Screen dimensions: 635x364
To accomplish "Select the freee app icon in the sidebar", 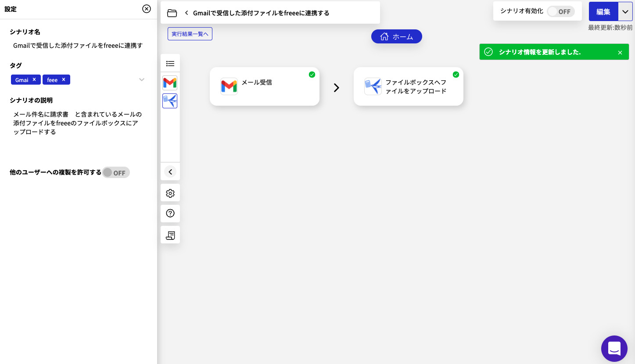I will tap(170, 101).
